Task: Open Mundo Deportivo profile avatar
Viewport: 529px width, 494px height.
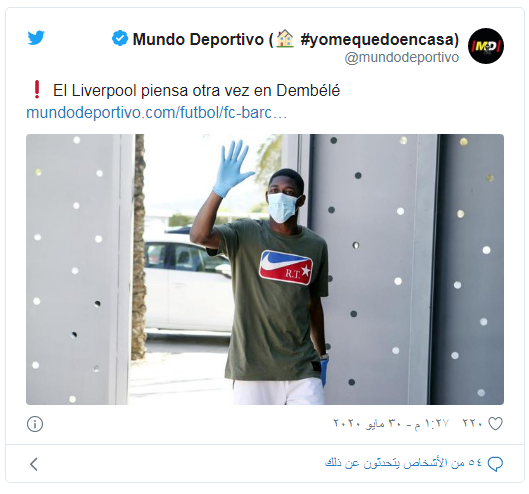Action: (485, 46)
